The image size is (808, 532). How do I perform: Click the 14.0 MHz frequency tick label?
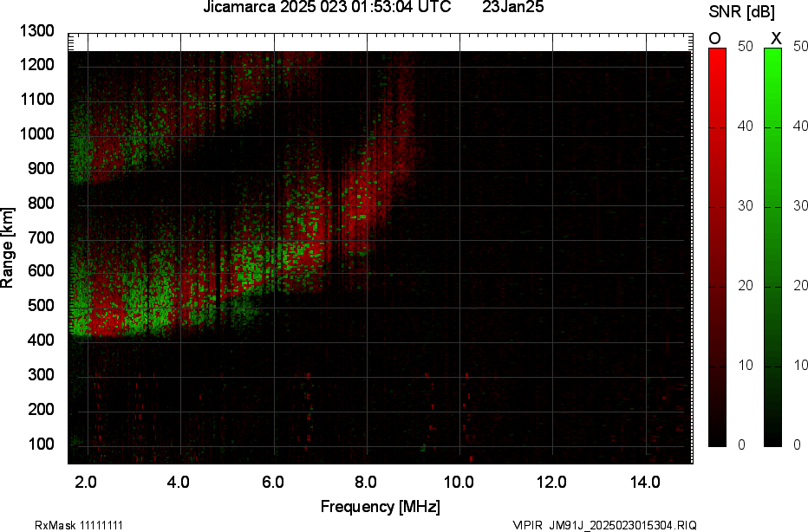[645, 482]
